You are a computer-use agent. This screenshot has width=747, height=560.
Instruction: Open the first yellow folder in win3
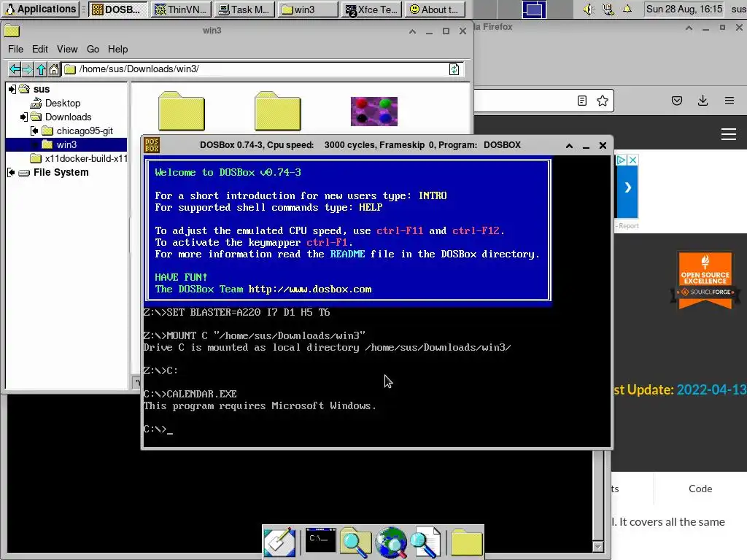pos(182,111)
